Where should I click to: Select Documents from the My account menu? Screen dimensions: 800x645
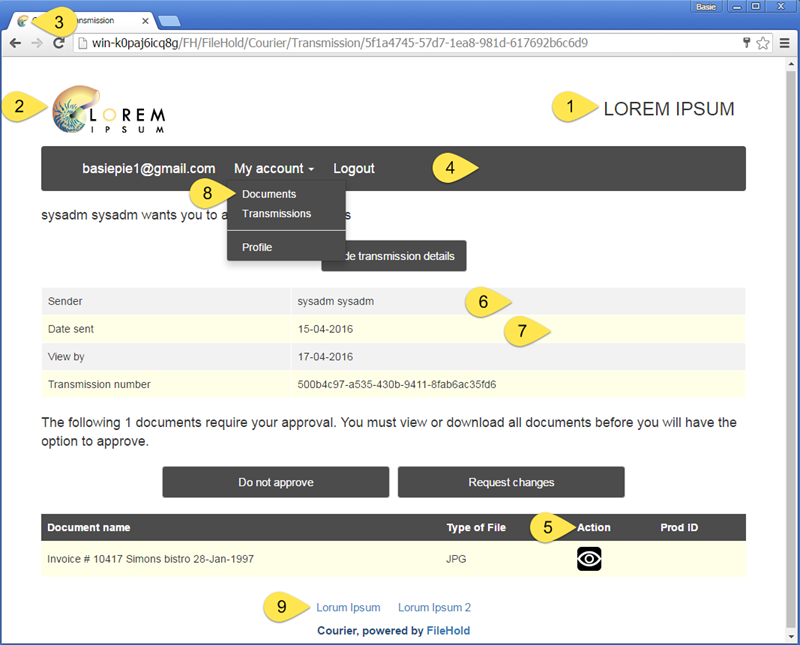tap(267, 193)
